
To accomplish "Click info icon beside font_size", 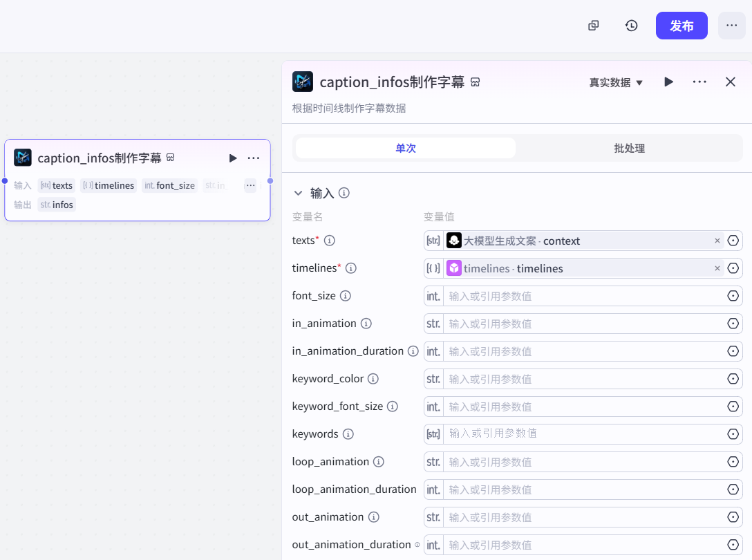I will pos(346,296).
